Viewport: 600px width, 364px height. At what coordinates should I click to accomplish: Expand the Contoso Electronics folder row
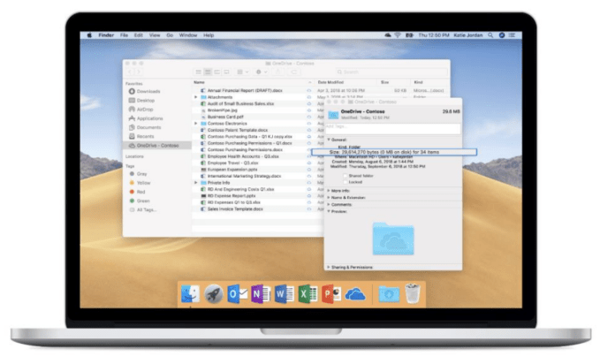196,123
